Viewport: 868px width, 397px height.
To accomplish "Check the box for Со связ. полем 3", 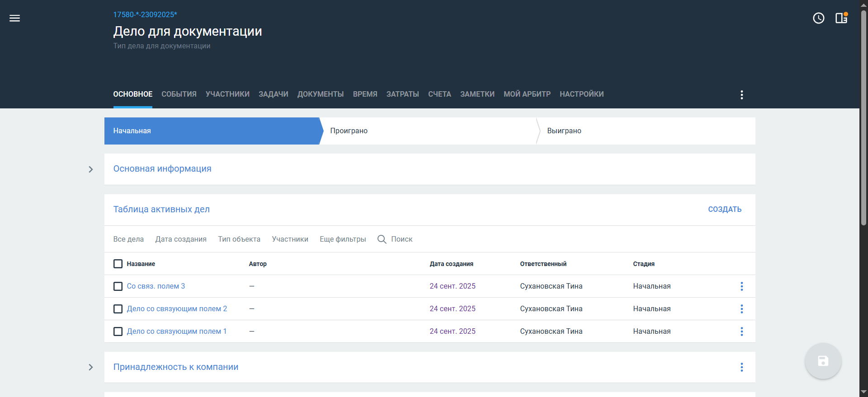I will click(x=118, y=286).
